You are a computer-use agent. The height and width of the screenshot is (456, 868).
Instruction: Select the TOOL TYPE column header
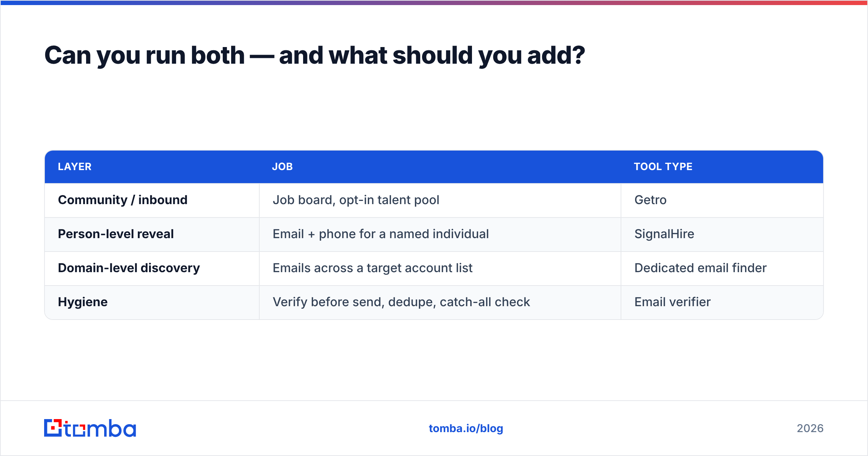point(663,166)
